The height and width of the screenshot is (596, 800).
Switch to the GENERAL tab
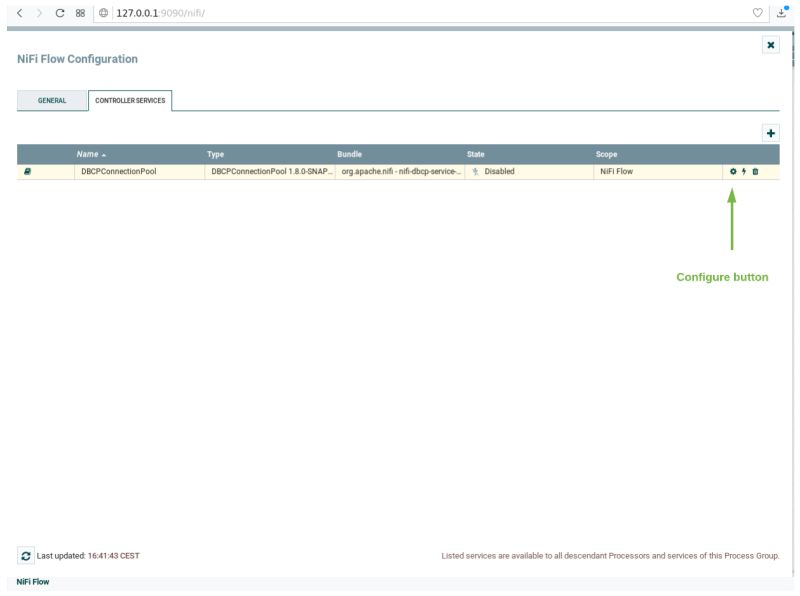coord(51,100)
